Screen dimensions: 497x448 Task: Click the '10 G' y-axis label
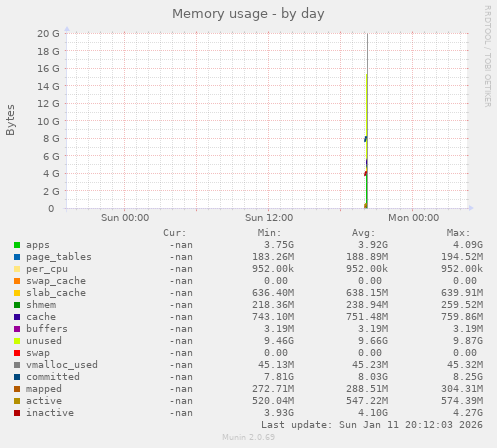point(48,121)
